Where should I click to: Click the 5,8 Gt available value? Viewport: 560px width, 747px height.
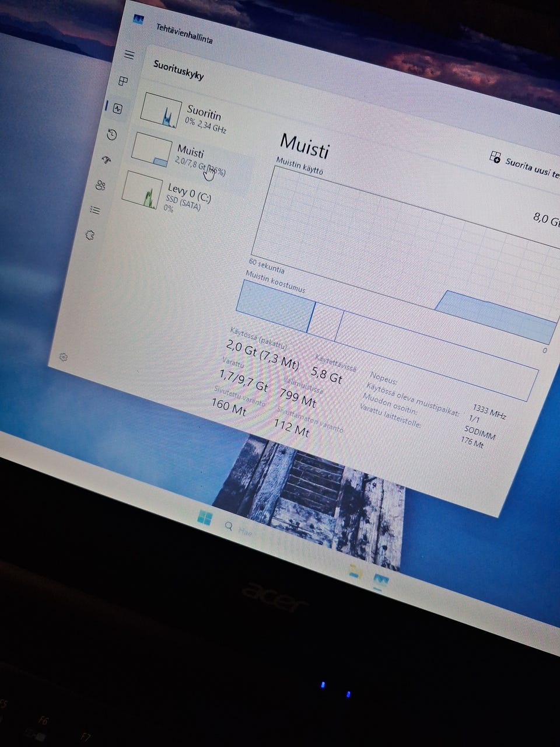point(327,375)
